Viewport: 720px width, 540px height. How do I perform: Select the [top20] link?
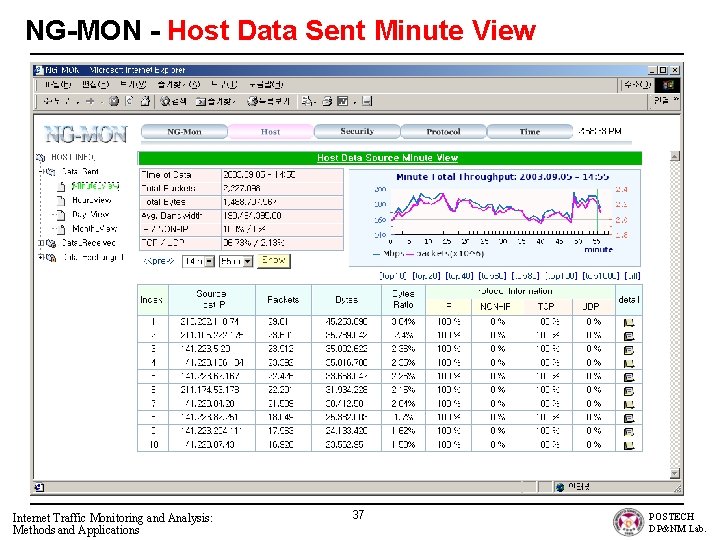point(426,276)
